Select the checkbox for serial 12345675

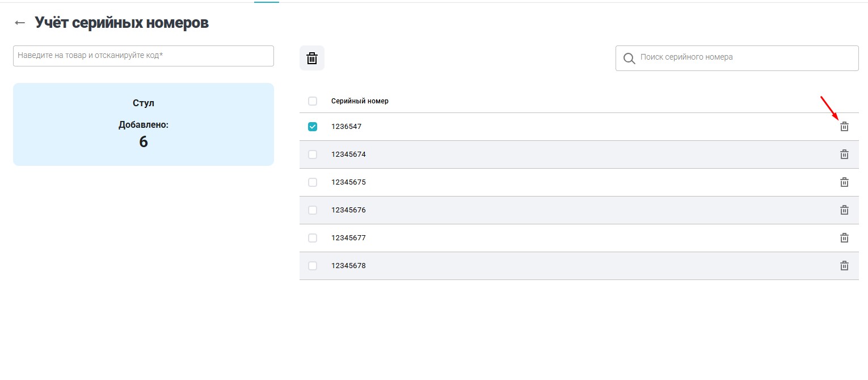(x=313, y=182)
